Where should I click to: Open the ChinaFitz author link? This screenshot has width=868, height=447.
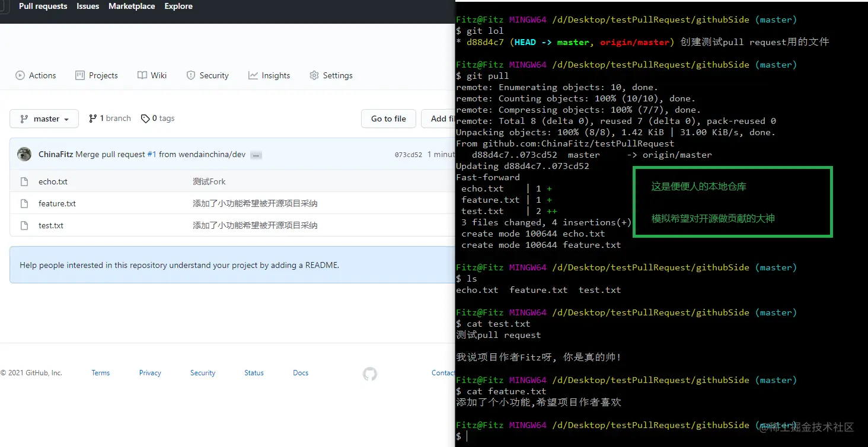coord(56,154)
